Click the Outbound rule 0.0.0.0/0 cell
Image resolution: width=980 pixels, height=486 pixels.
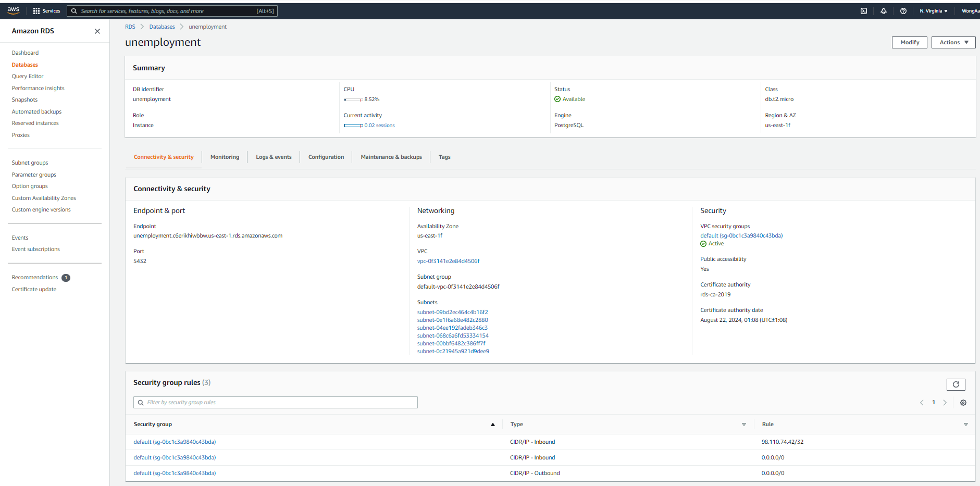point(773,473)
